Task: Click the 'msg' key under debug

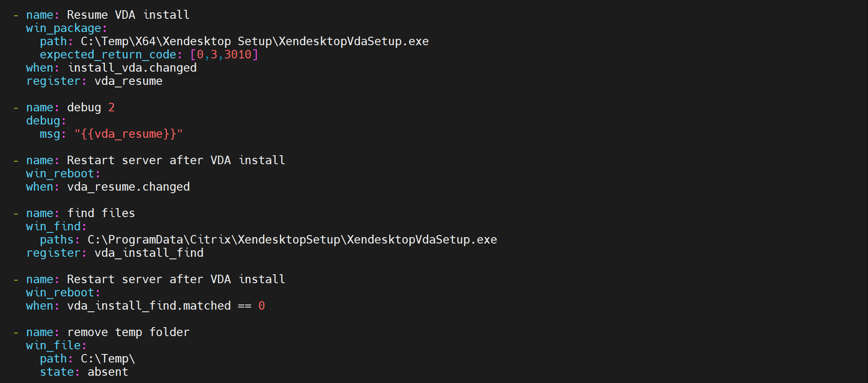Action: coord(50,134)
